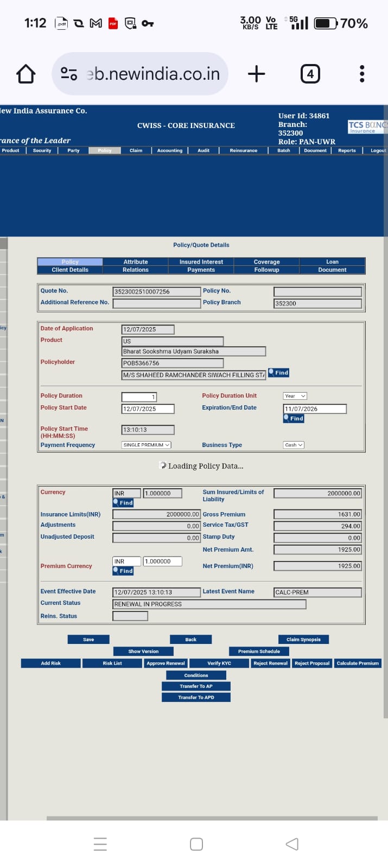Open the Batch menu
The width and height of the screenshot is (388, 868).
click(x=284, y=150)
